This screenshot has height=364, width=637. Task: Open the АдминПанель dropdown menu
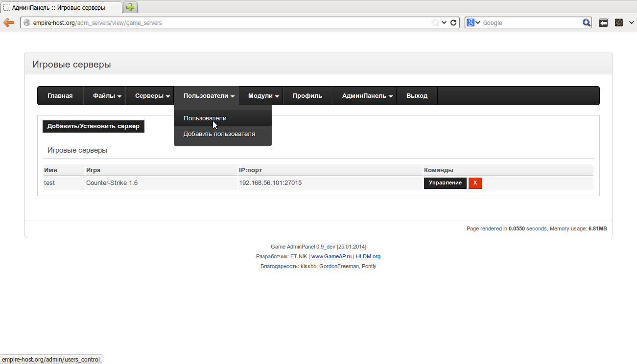point(367,96)
